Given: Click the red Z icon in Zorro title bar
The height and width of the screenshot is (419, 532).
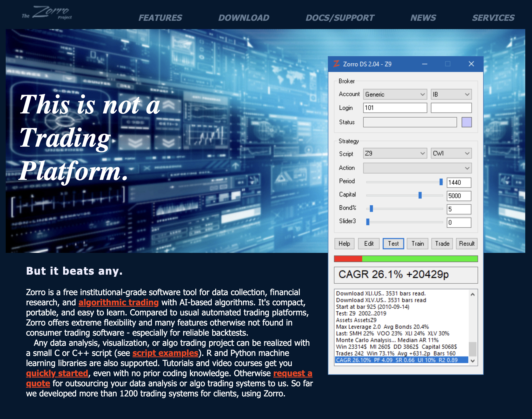Looking at the screenshot, I should click(336, 64).
